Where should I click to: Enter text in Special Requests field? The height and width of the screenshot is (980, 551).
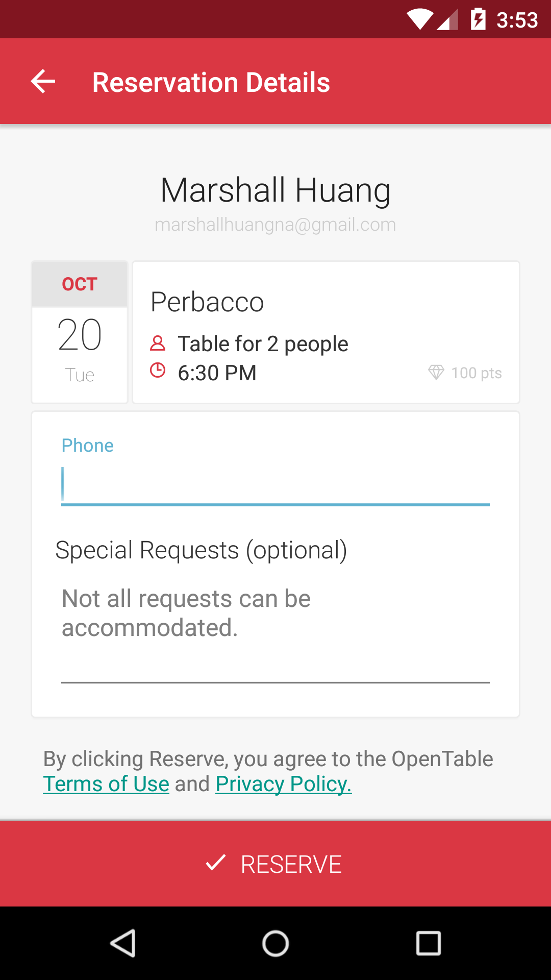(x=275, y=628)
